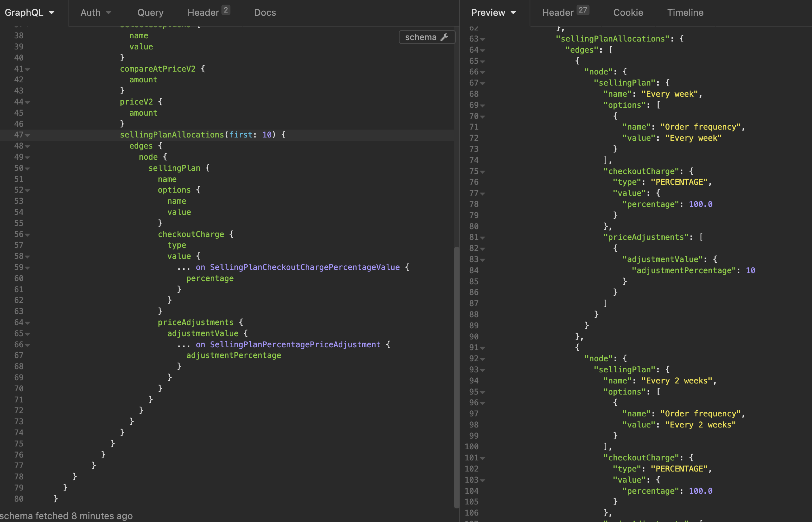This screenshot has height=522, width=812.
Task: Fold the checkoutCharge block at query line 56
Action: 28,235
